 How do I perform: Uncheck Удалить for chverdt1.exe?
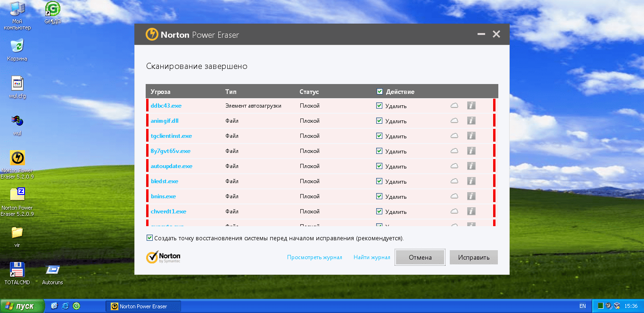pos(379,211)
